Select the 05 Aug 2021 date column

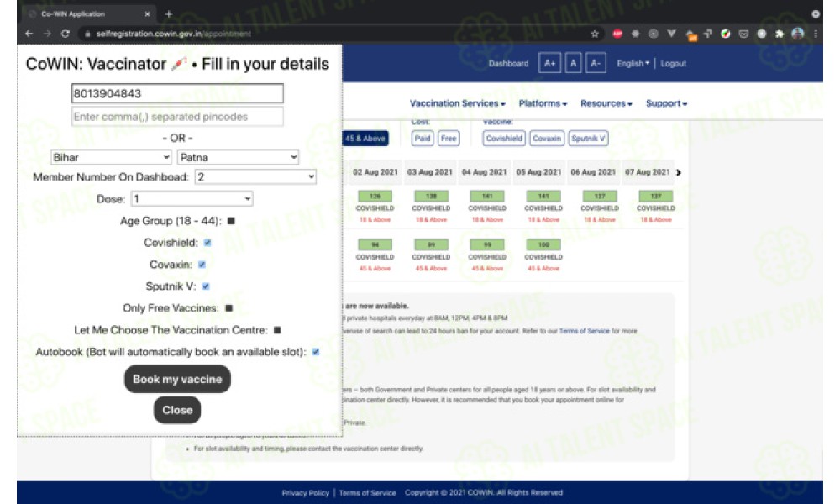coord(539,172)
